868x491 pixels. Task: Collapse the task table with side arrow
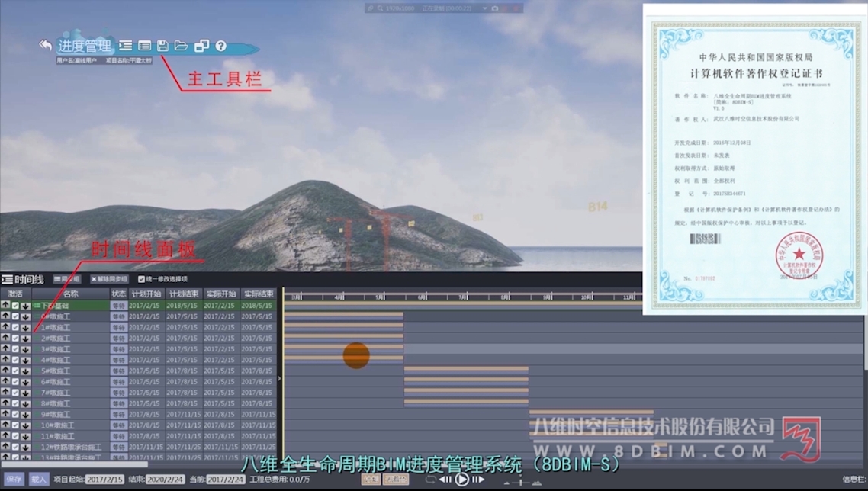(279, 379)
